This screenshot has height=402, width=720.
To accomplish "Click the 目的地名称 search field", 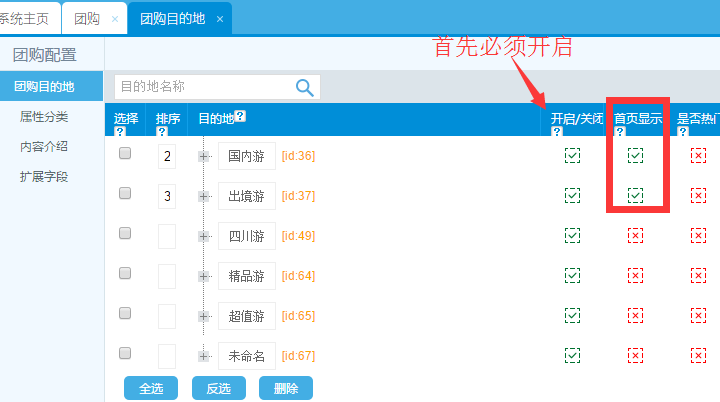I will coord(204,87).
